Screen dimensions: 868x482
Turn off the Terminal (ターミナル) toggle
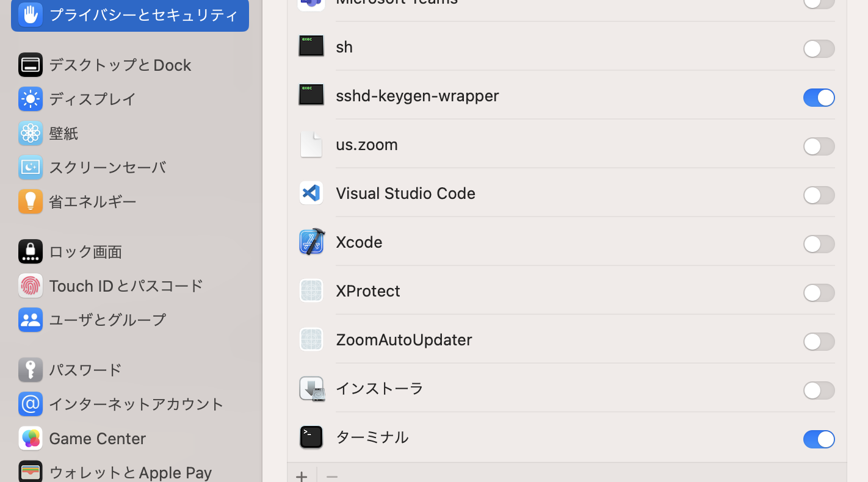819,439
